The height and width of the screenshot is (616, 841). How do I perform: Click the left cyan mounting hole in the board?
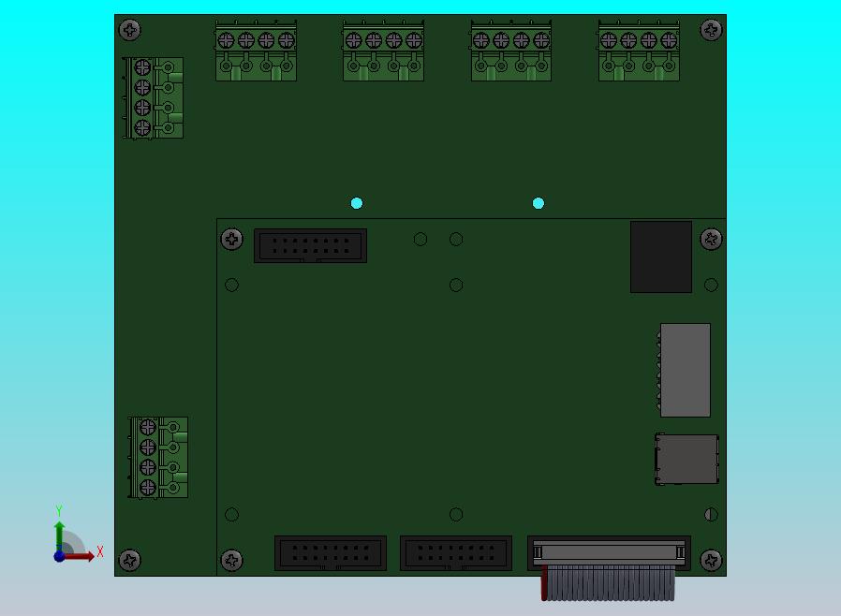tap(357, 203)
